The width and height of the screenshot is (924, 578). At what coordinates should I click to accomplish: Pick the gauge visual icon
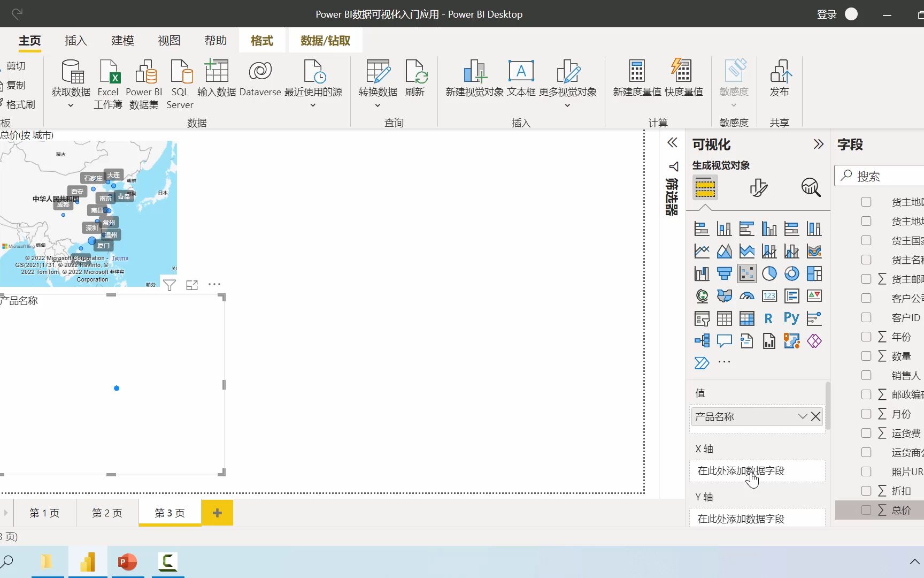[x=747, y=296]
